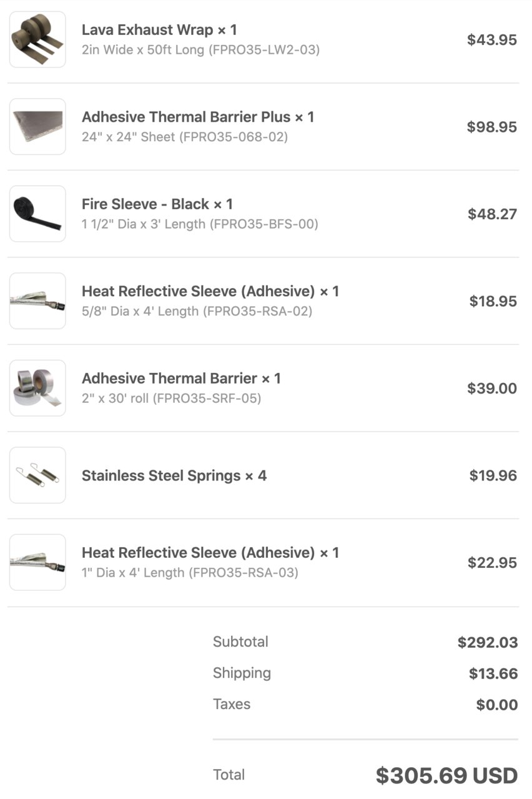Open the Lava Exhaust Wrap product thumbnail
This screenshot has width=532, height=799.
point(37,39)
